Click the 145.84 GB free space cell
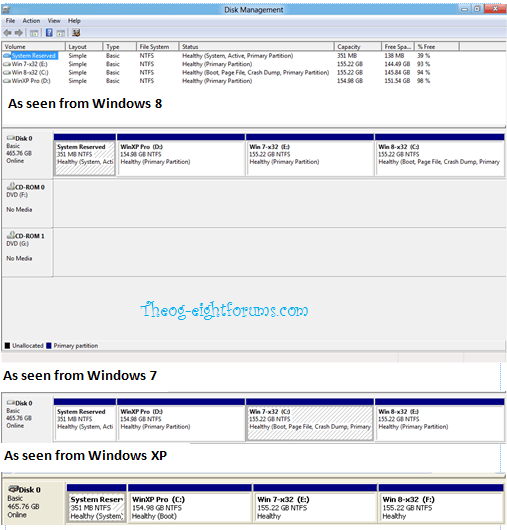Screen dimensions: 507x530 [397, 73]
